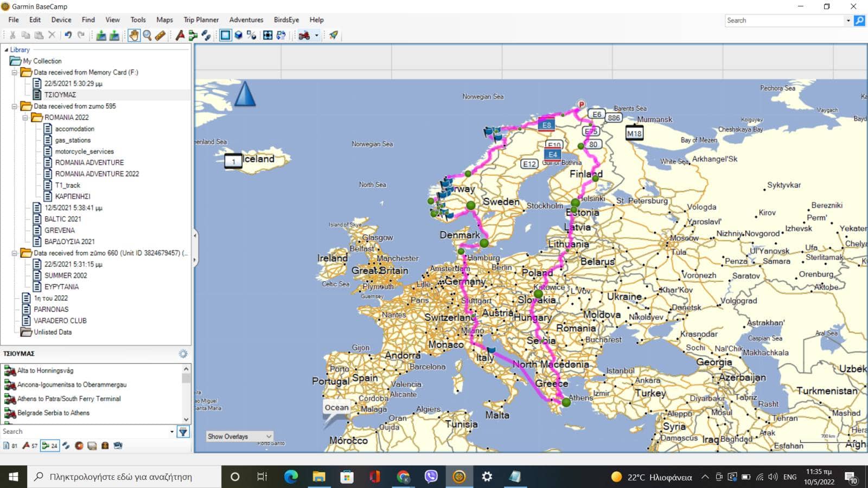This screenshot has width=868, height=488.
Task: Select the motorcycle activity profile icon
Action: click(304, 35)
